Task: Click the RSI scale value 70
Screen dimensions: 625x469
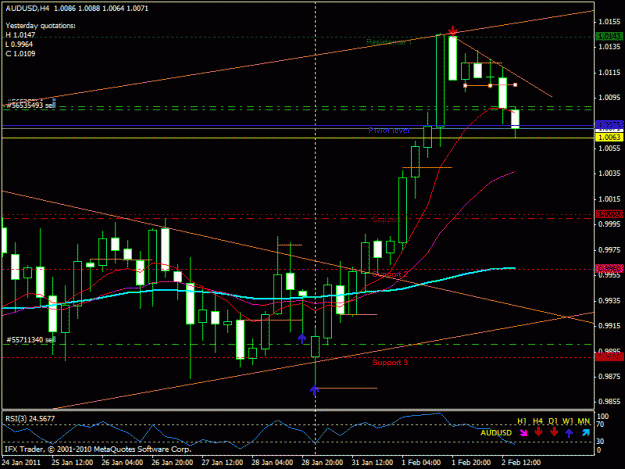Action: [602, 425]
